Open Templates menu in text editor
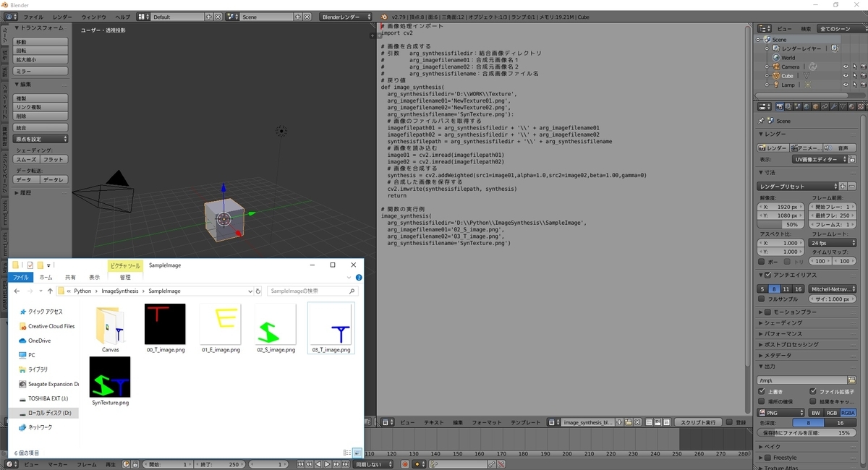Viewport: 868px width, 470px height. [x=526, y=422]
